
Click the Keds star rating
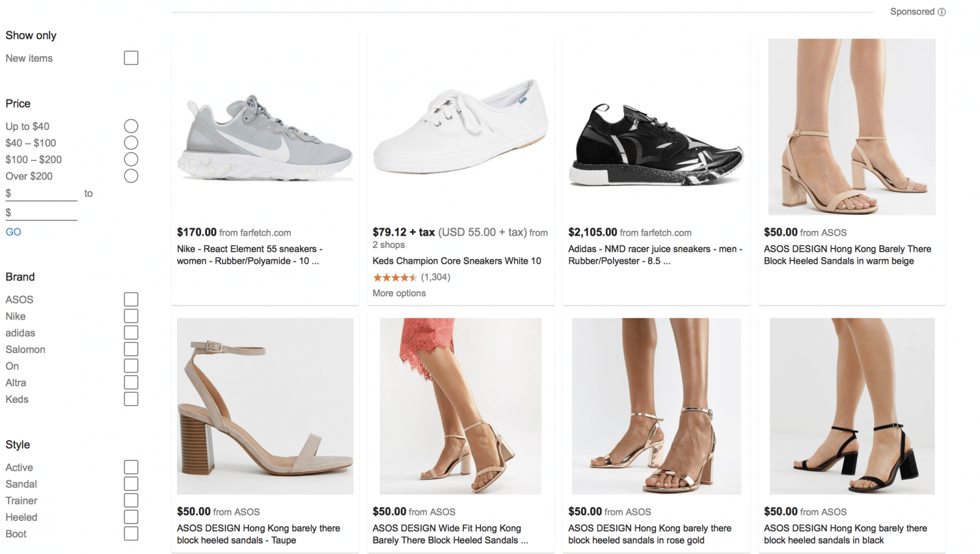395,277
